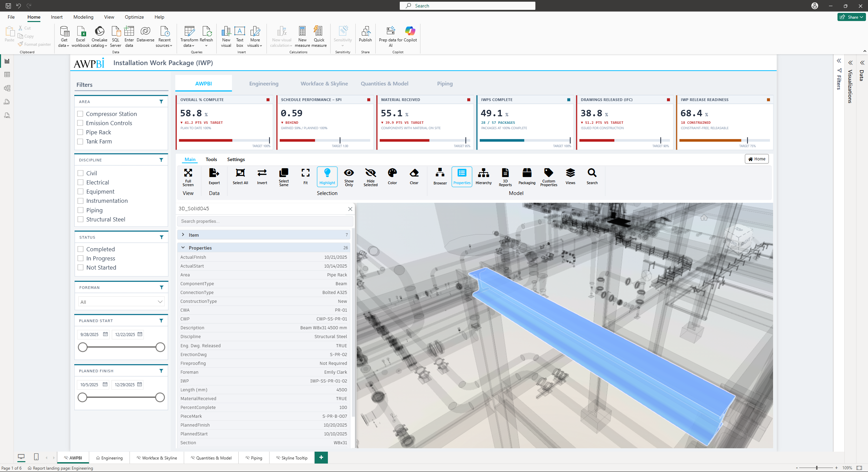The width and height of the screenshot is (868, 472).
Task: Expand the Filters pane chevron
Action: tap(839, 61)
